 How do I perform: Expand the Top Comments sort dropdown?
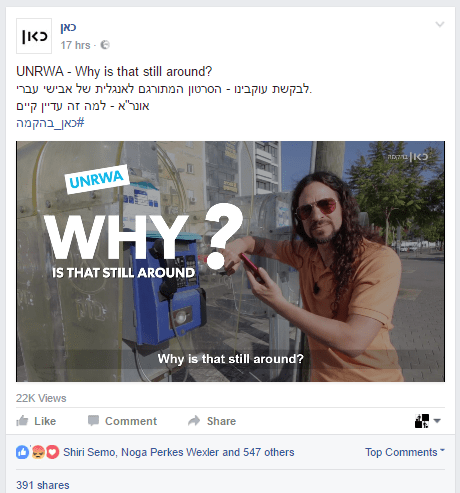[405, 452]
